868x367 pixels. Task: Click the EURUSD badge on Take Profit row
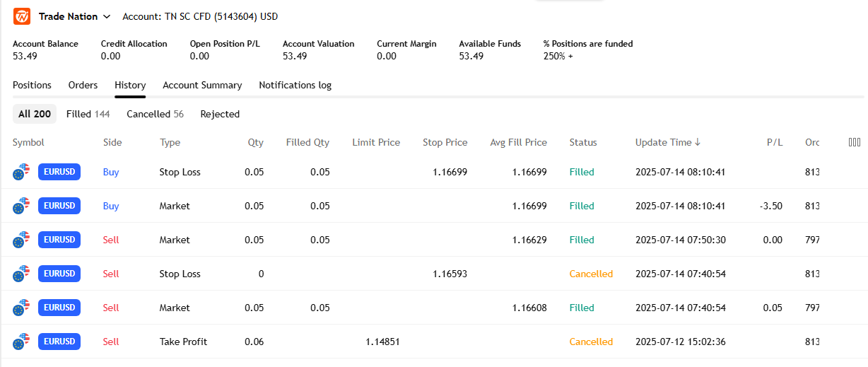click(x=59, y=342)
